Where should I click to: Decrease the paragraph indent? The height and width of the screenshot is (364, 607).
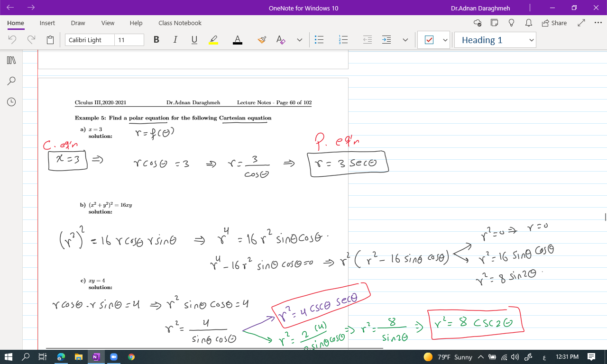click(368, 40)
